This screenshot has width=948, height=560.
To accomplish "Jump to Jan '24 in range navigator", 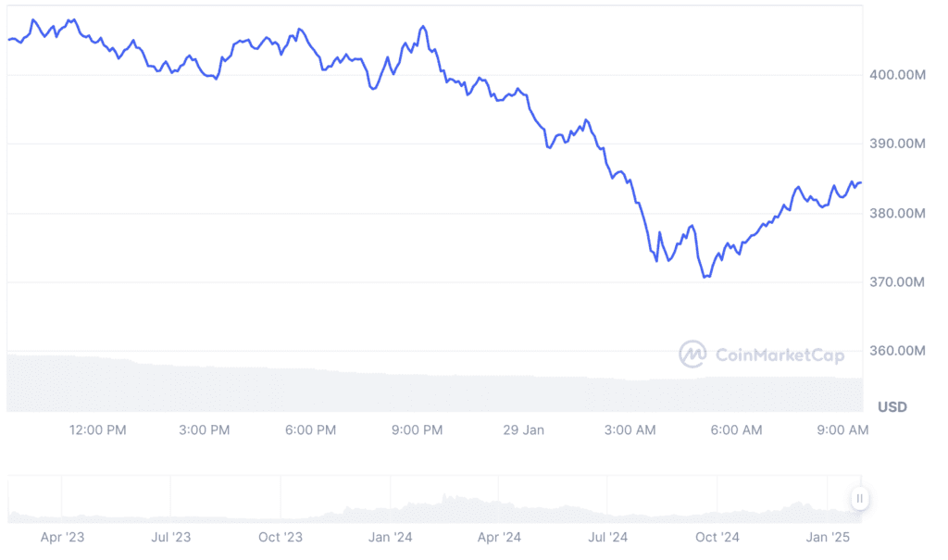I will 390,537.
